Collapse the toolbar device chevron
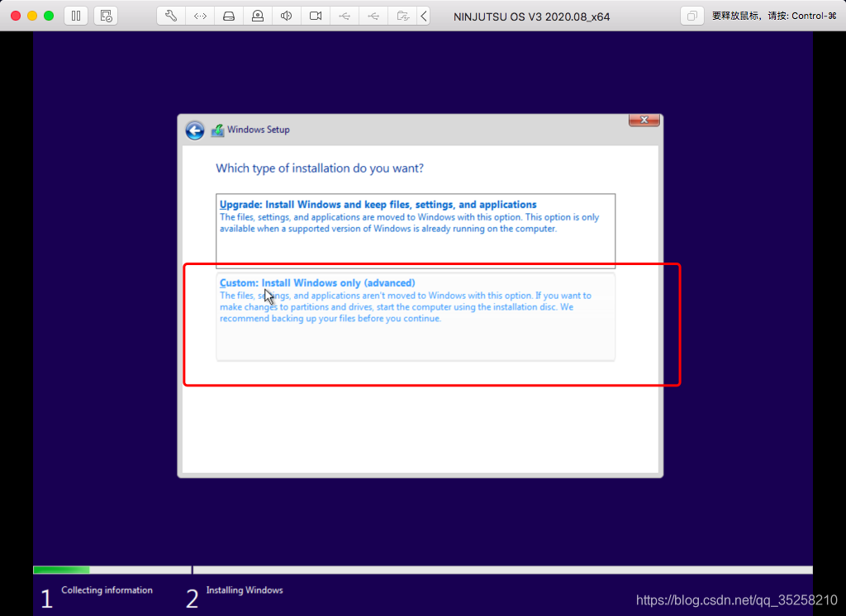The image size is (846, 616). click(x=424, y=16)
